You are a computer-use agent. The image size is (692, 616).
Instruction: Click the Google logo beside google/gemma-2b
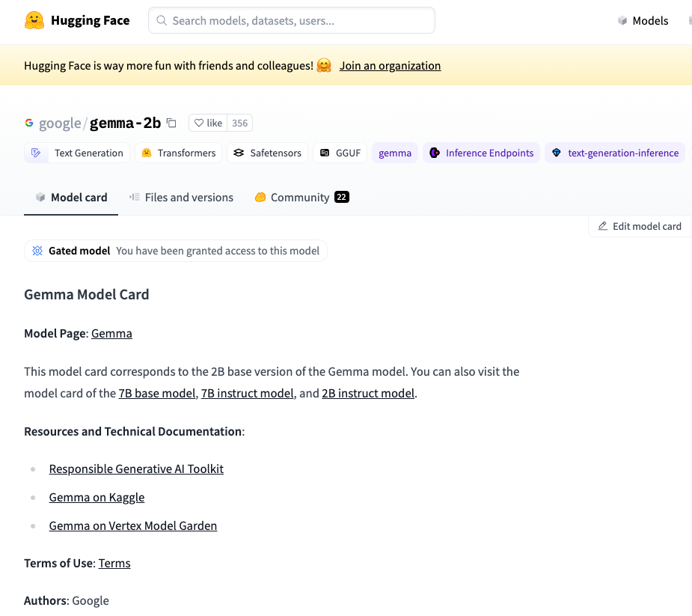[x=29, y=123]
